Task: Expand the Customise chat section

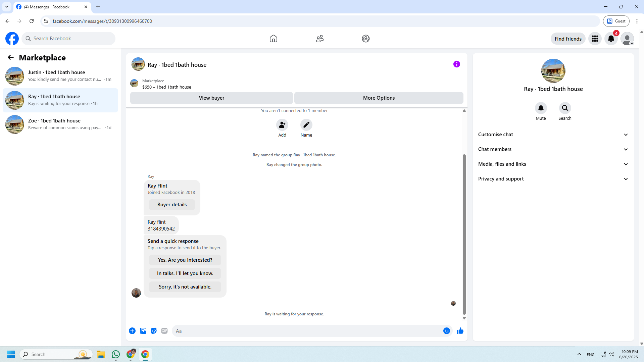Action: (x=553, y=135)
